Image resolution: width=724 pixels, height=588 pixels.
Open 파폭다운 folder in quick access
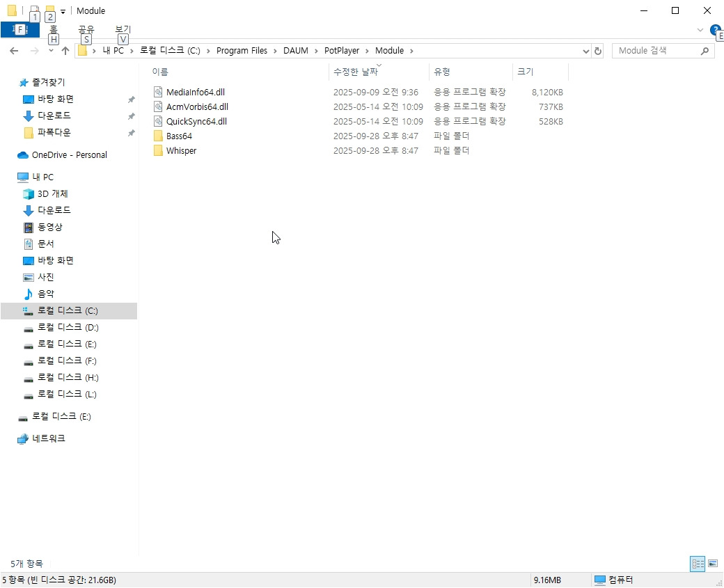54,132
